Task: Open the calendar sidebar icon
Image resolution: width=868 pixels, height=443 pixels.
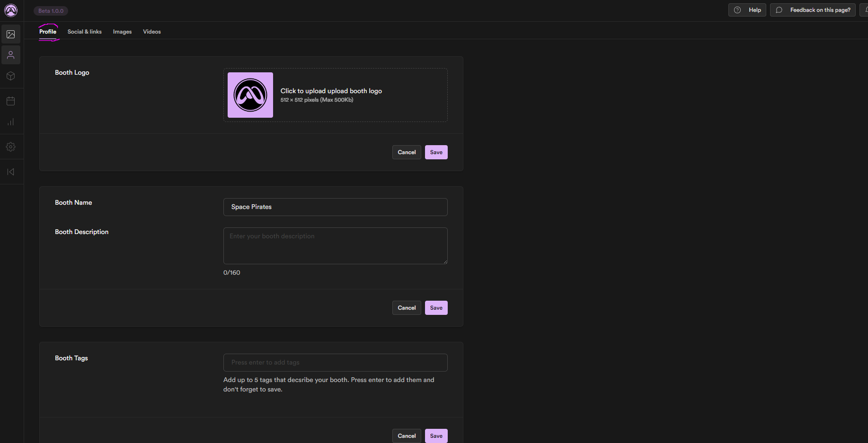Action: pos(11,101)
